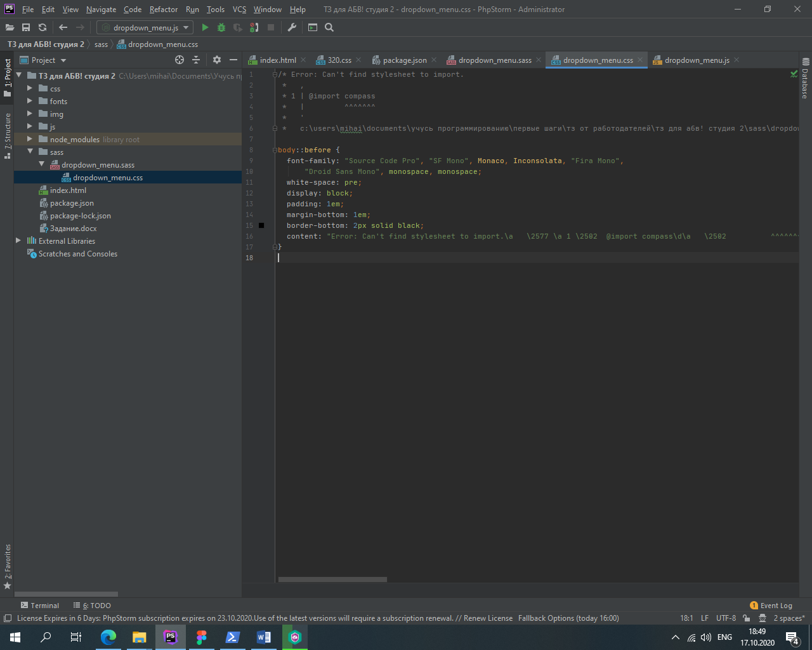Start debugging with the green bug icon
The height and width of the screenshot is (650, 812).
click(221, 27)
